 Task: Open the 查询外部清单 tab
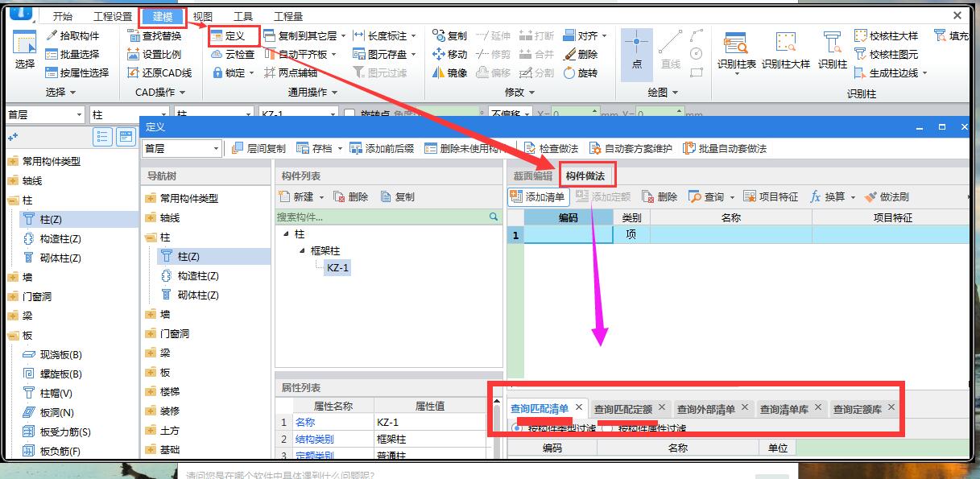click(706, 409)
